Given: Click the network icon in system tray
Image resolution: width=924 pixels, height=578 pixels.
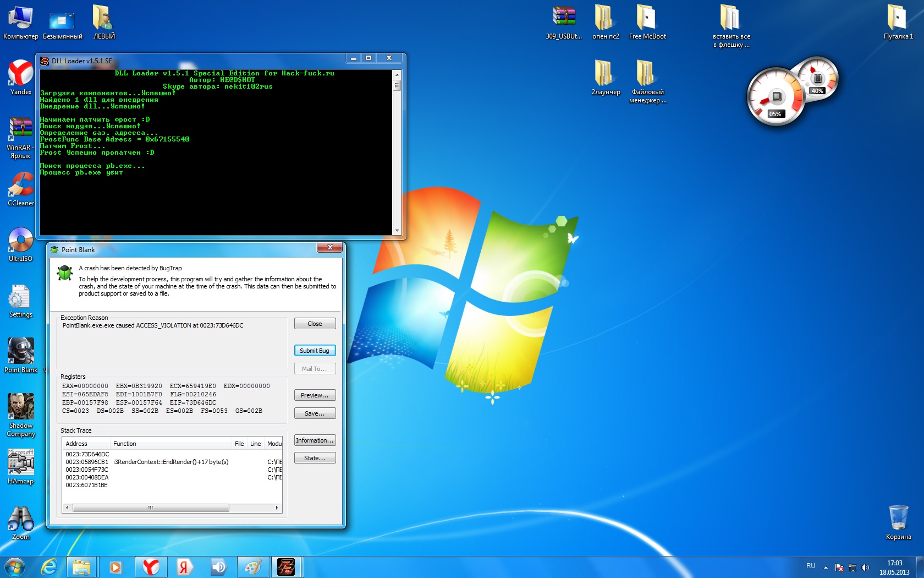Looking at the screenshot, I should click(853, 568).
